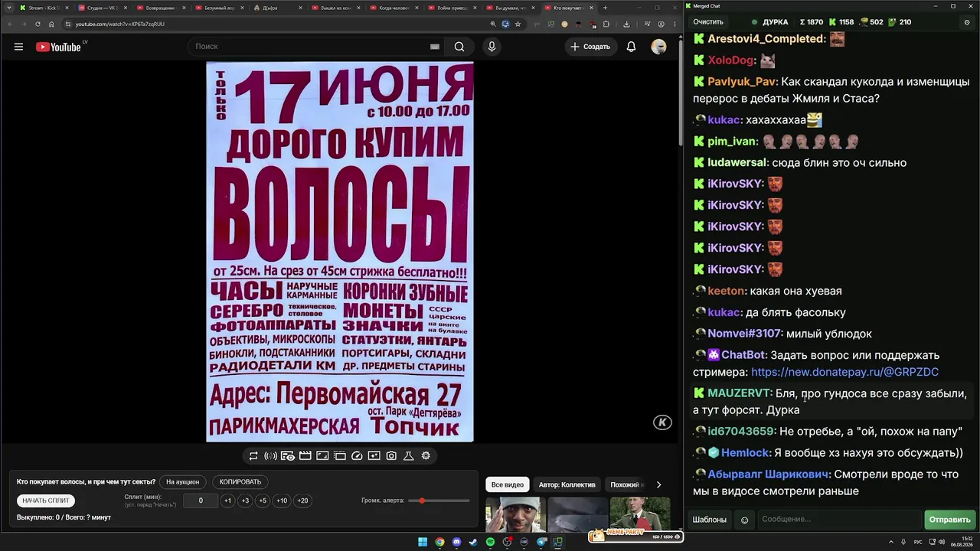The image size is (980, 551).
Task: Open the YouTube account avatar menu
Action: [x=658, y=47]
